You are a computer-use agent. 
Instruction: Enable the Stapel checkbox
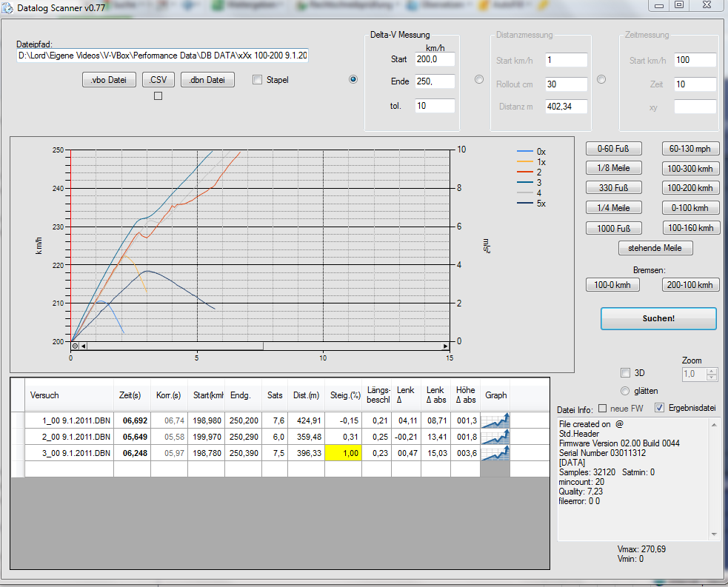tap(258, 80)
